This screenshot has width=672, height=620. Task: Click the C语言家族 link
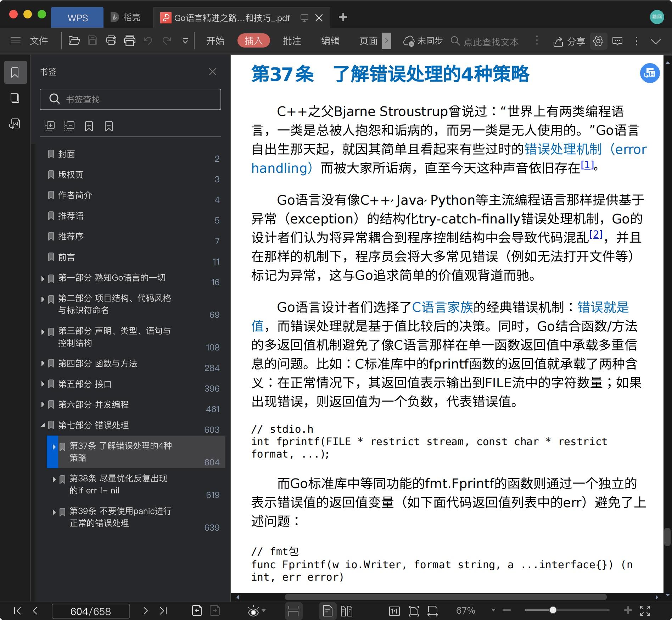pyautogui.click(x=442, y=307)
